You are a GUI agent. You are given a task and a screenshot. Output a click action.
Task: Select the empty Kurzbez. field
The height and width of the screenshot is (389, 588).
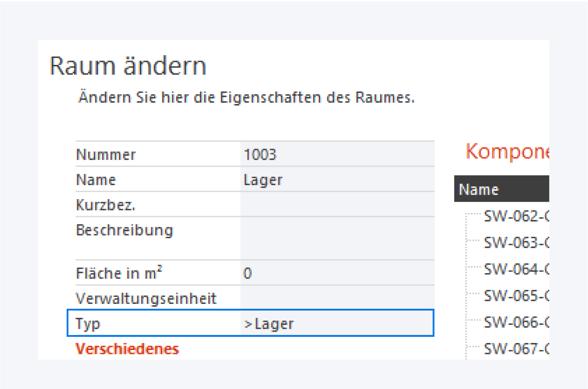pos(337,205)
